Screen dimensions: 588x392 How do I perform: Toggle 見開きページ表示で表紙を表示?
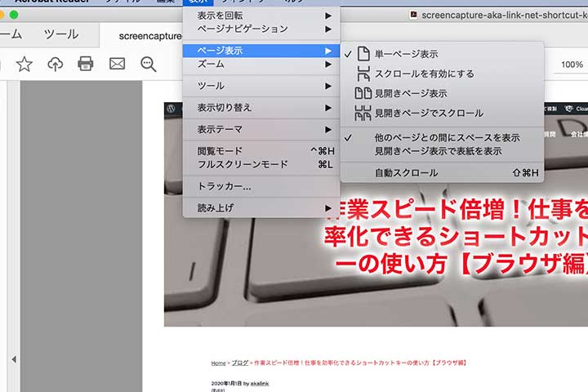[443, 151]
